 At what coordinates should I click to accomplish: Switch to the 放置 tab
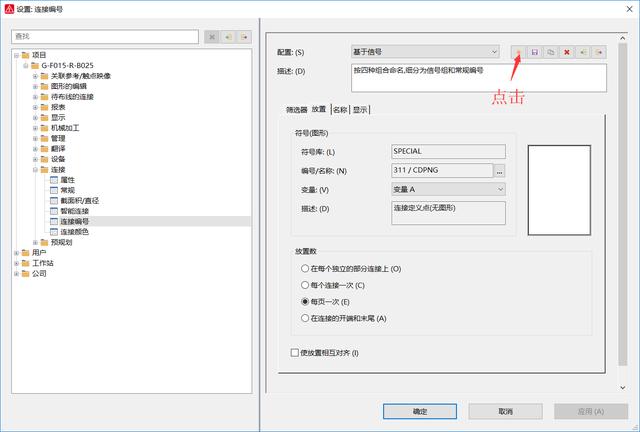coord(319,109)
